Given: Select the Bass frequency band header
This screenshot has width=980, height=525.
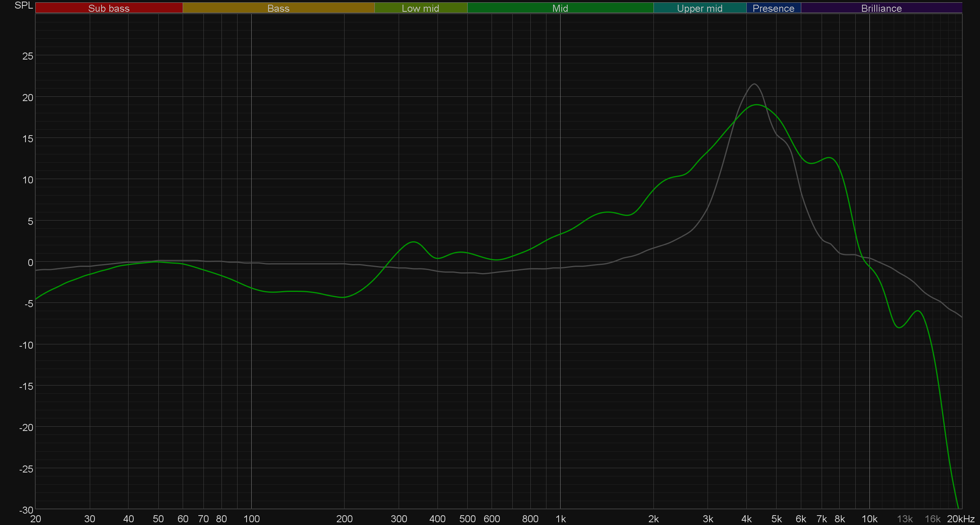Looking at the screenshot, I should coord(278,8).
